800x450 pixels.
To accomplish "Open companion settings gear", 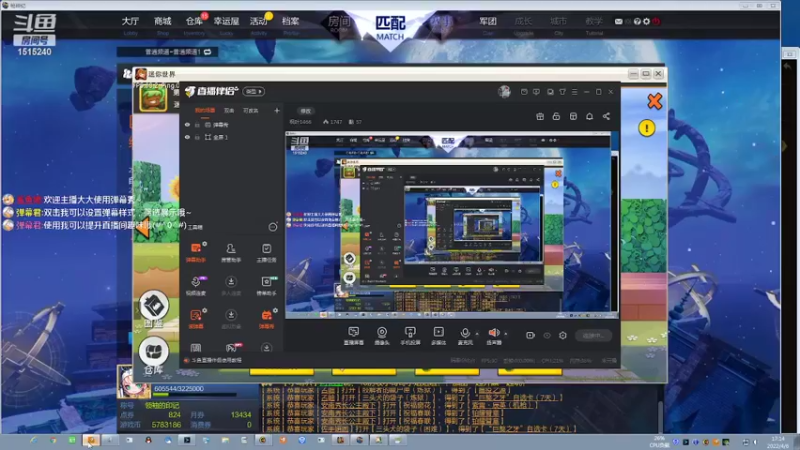I will (x=563, y=335).
